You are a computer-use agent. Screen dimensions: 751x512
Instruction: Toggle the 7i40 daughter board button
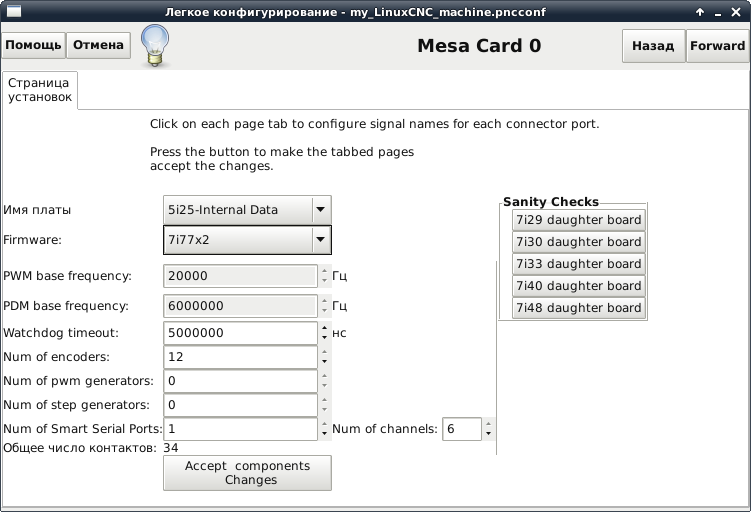(x=578, y=286)
